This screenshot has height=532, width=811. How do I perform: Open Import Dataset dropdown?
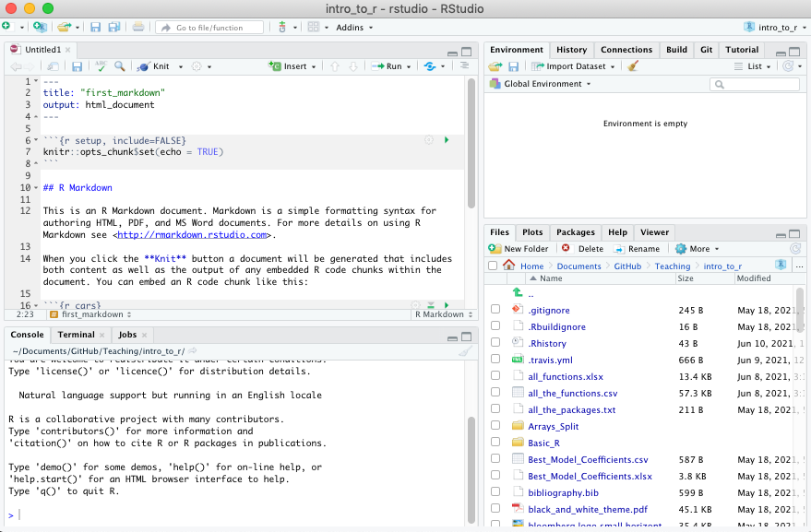[573, 66]
